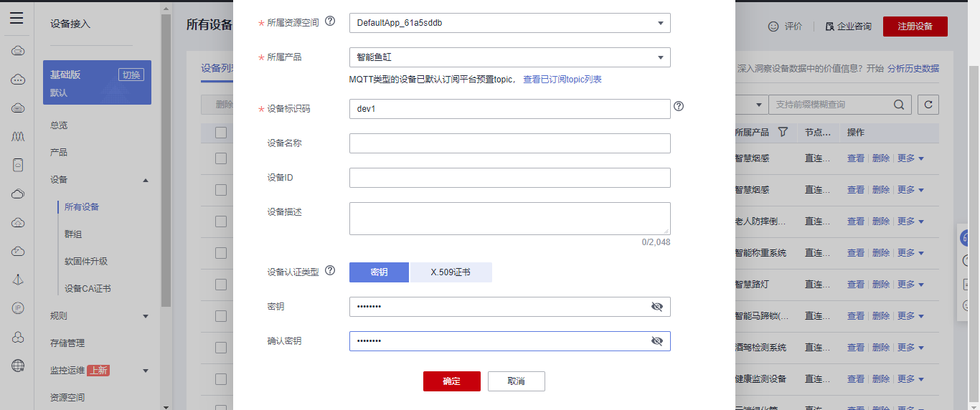Screen dimensions: 980x410
Task: Cancel the dialog with the 取消 button
Action: point(517,381)
